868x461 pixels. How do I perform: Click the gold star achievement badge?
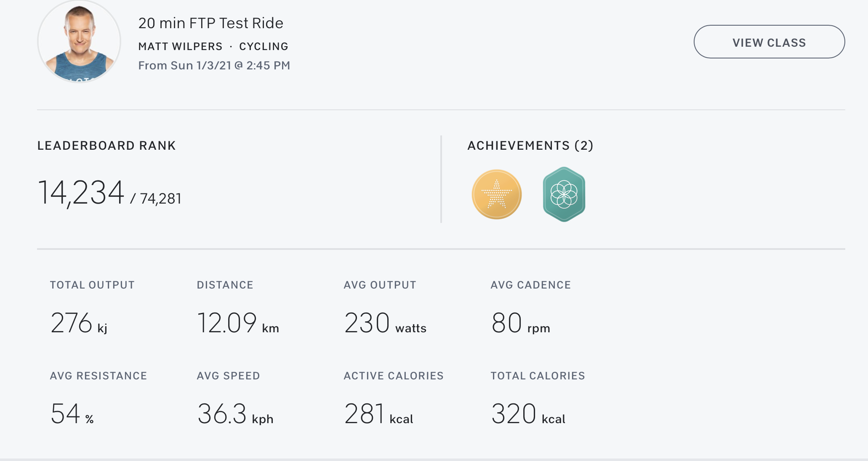pos(497,194)
